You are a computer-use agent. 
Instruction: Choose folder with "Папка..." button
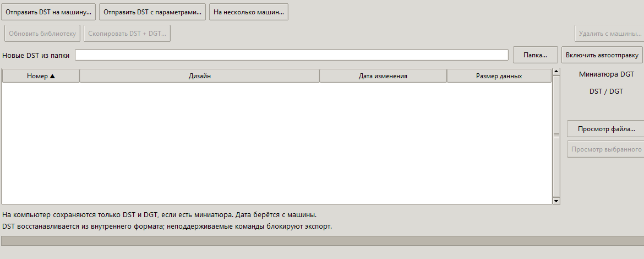point(535,55)
